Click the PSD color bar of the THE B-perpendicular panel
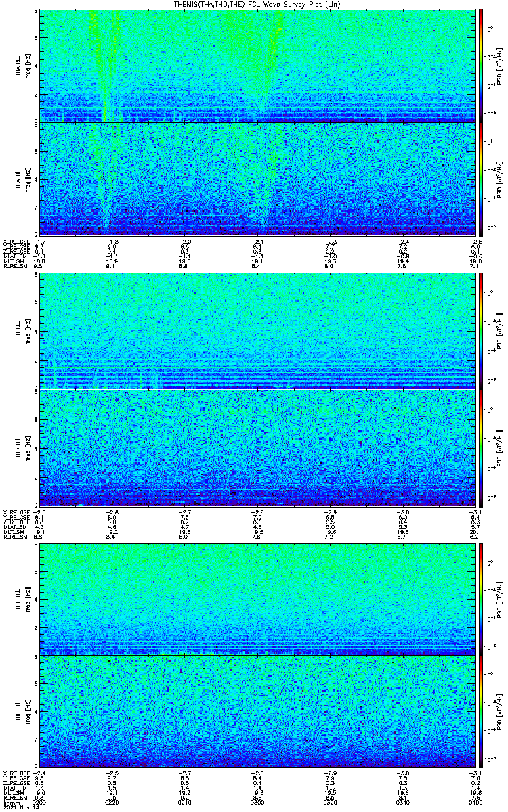Image resolution: width=508 pixels, height=812 pixels. pos(481,598)
